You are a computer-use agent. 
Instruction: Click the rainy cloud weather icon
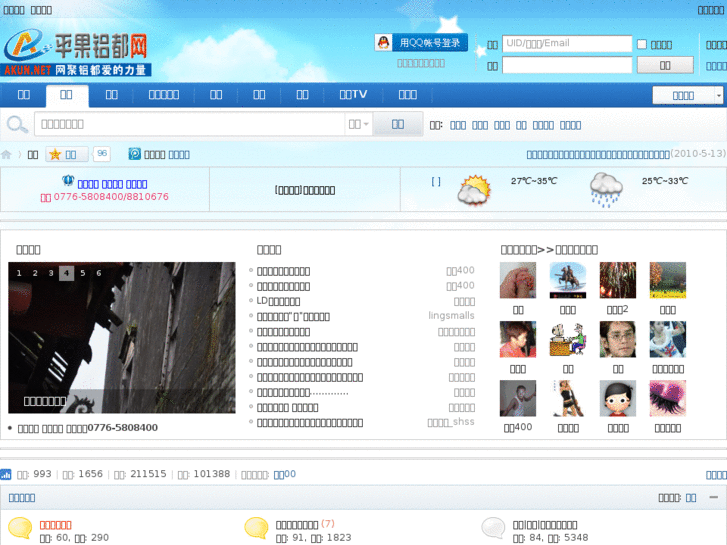606,190
